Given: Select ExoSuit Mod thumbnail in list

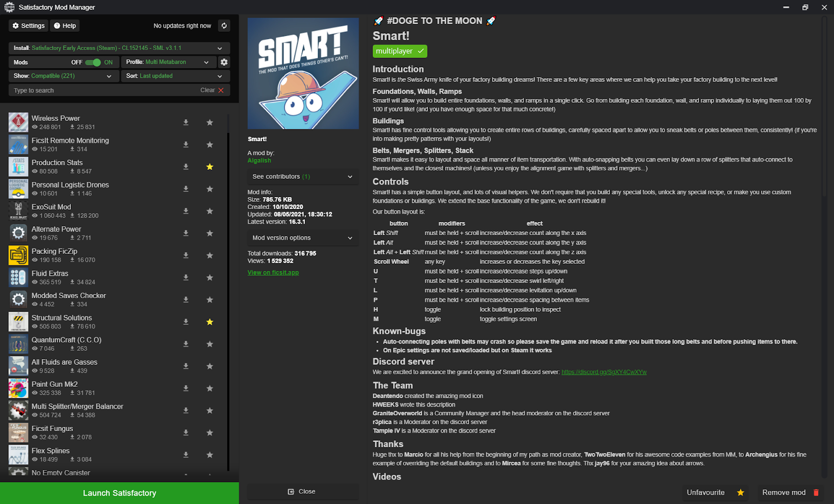Looking at the screenshot, I should coord(18,211).
